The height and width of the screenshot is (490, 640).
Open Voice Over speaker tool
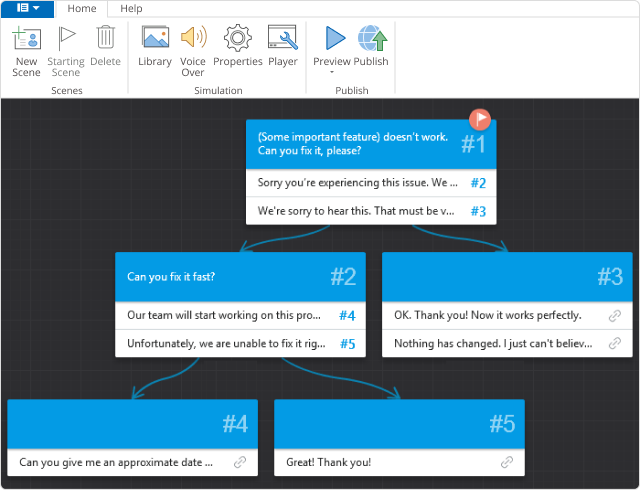click(x=193, y=37)
